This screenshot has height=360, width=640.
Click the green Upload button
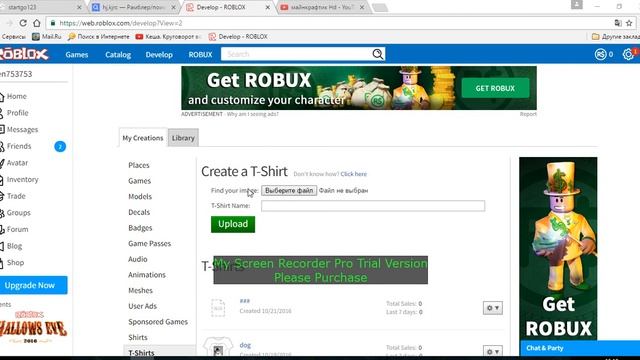pyautogui.click(x=233, y=224)
